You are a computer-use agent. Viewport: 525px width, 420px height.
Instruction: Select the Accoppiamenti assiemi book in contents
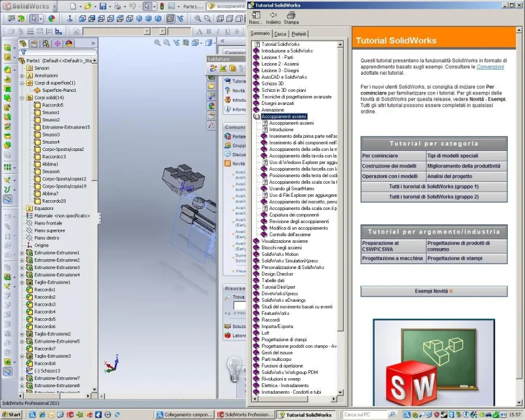tap(283, 117)
